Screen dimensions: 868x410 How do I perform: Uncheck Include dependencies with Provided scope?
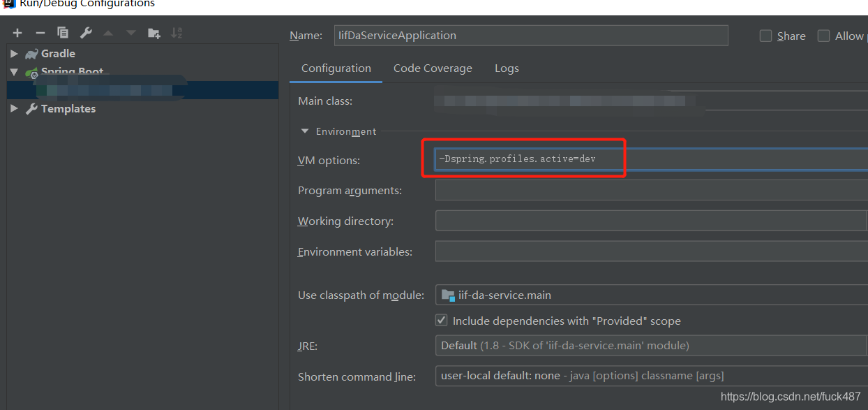click(442, 320)
